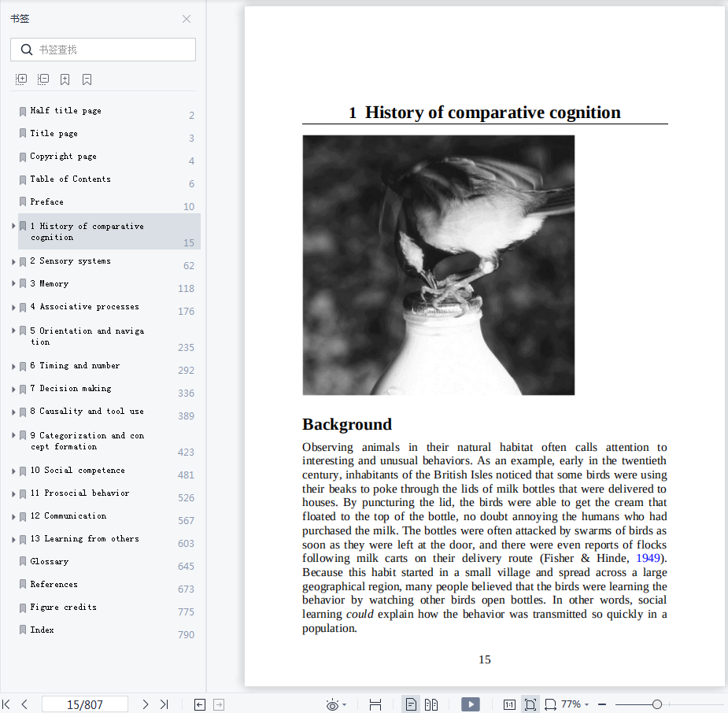This screenshot has height=713, width=728.
Task: Expand 2 Sensory systems chapter
Action: coord(13,261)
